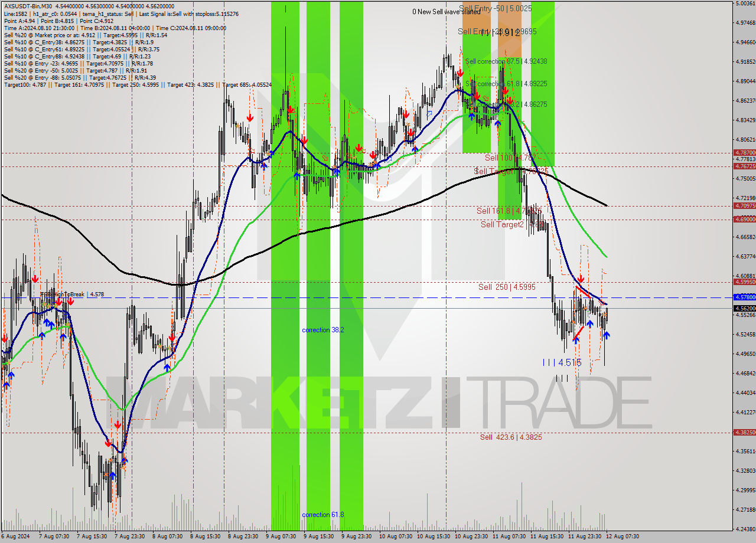
Task: Click the red 4.59950 price tag on axis
Action: coord(744,282)
